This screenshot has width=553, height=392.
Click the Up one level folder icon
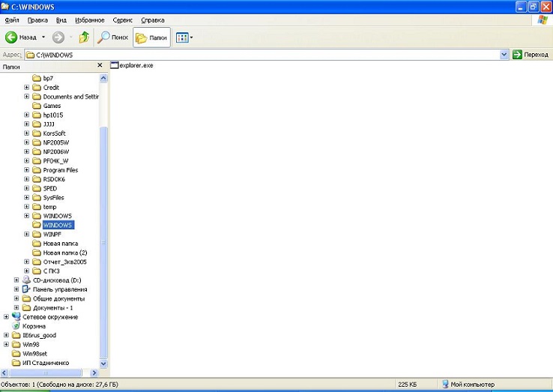(x=84, y=37)
